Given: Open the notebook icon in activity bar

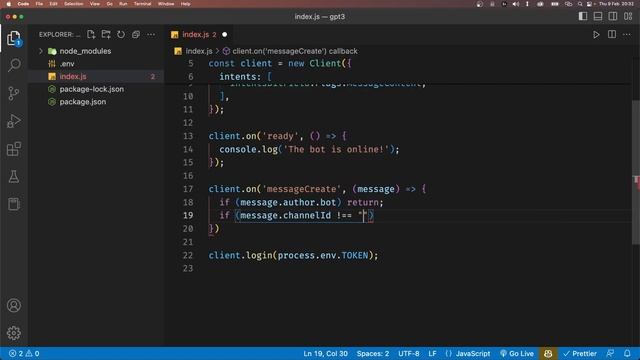Looking at the screenshot, I should coord(14,204).
